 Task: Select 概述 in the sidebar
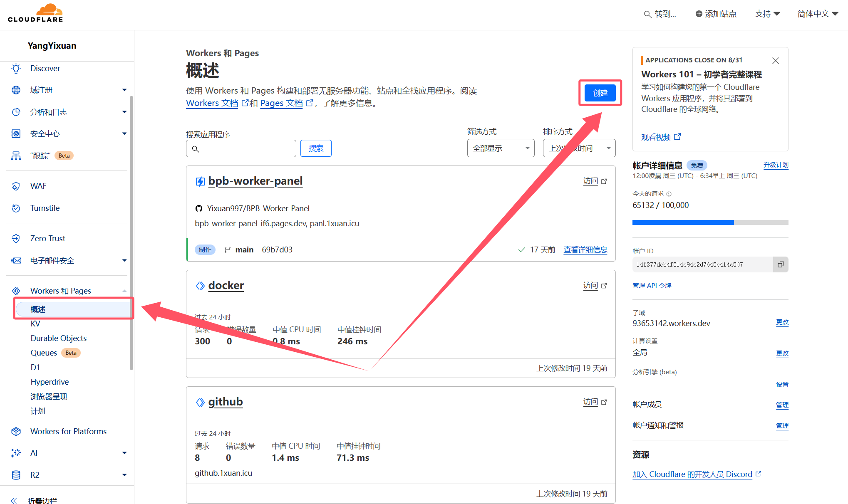pyautogui.click(x=73, y=309)
